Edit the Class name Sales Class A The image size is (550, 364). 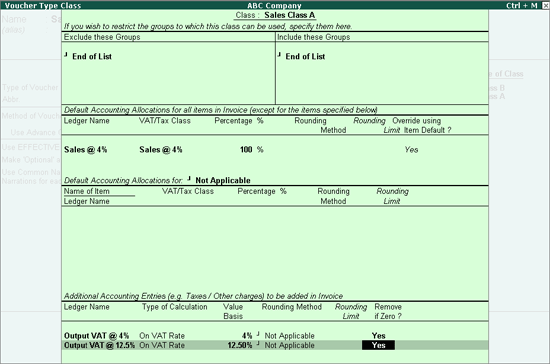(x=289, y=15)
